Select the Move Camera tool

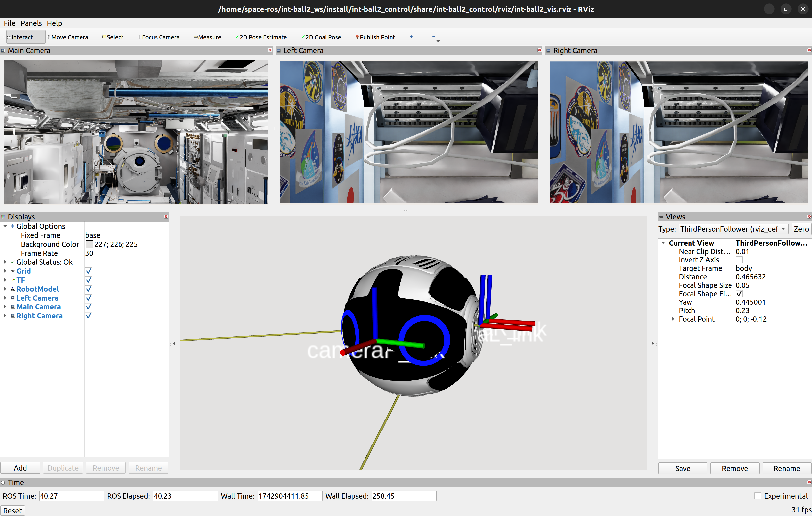coord(67,37)
